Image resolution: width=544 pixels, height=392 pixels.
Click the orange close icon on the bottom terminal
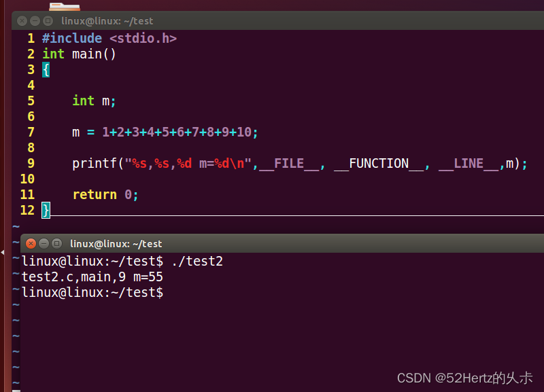[x=30, y=243]
